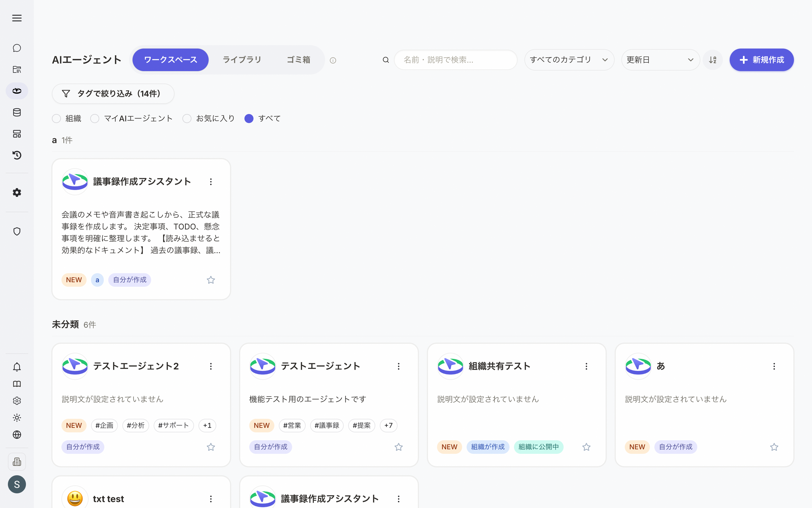Screen dimensions: 812x508
Task: Open the black gear settings icon
Action: click(x=17, y=192)
